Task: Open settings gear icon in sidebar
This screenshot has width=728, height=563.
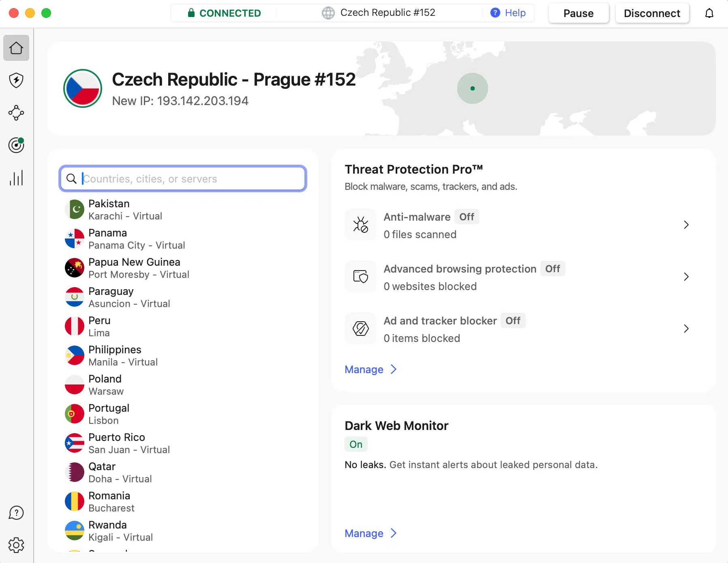Action: pyautogui.click(x=16, y=545)
